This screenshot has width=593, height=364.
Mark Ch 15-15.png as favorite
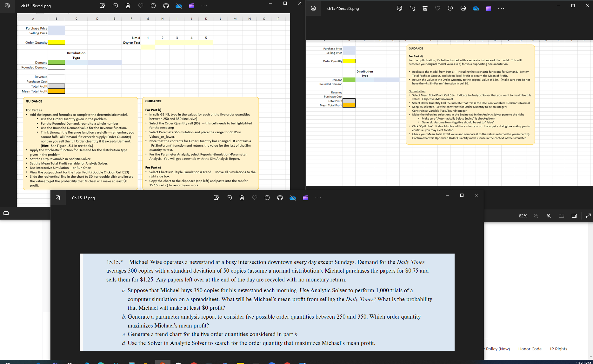pyautogui.click(x=255, y=198)
